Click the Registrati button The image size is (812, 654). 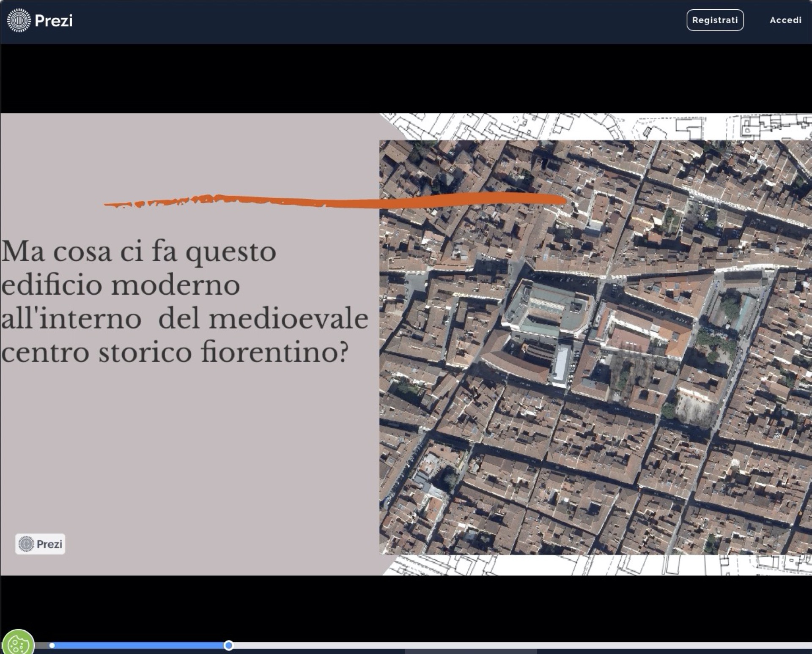(715, 20)
